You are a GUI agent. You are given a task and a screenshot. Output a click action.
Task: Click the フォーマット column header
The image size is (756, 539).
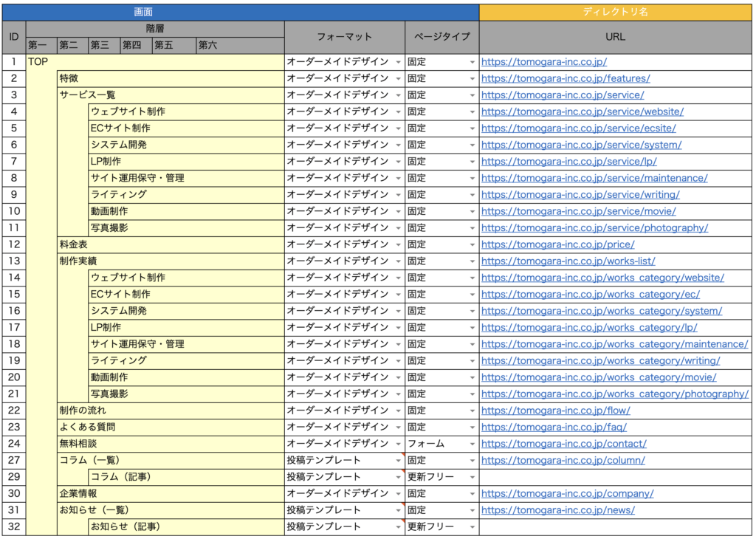[x=345, y=37]
